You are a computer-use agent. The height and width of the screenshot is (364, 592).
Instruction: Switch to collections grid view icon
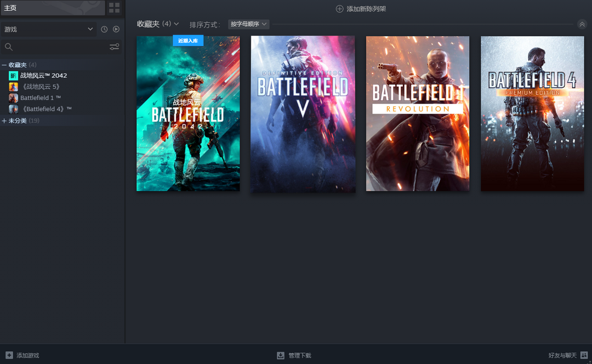tap(114, 8)
